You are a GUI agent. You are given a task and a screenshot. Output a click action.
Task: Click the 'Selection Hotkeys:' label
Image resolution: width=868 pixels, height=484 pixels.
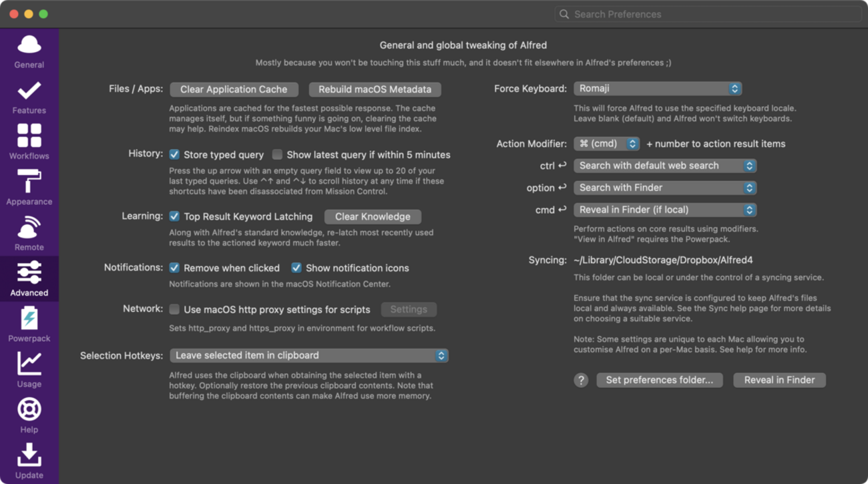(122, 355)
